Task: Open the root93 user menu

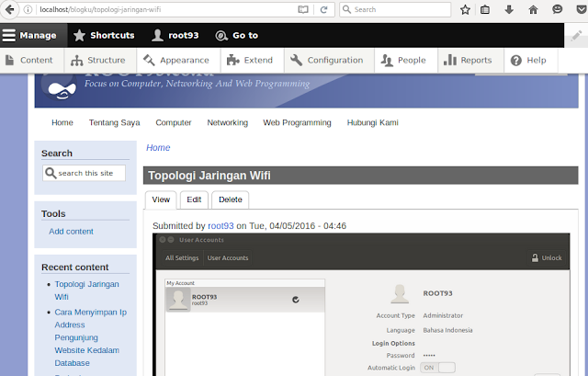Action: click(175, 36)
